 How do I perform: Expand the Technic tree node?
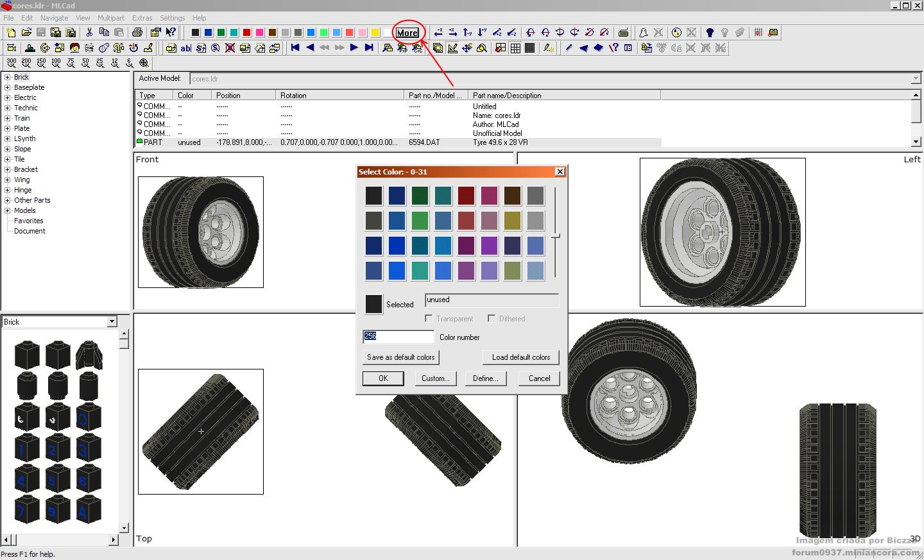point(8,108)
